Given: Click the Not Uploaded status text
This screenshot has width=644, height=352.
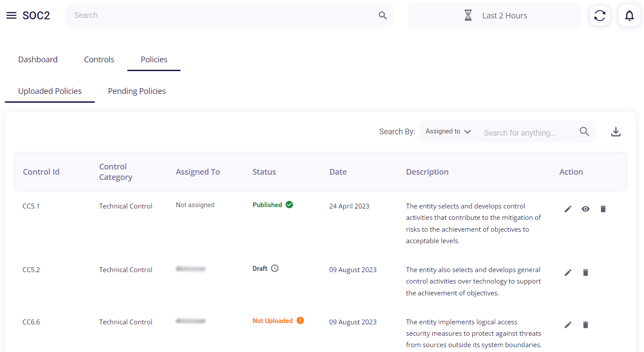Looking at the screenshot, I should point(273,320).
